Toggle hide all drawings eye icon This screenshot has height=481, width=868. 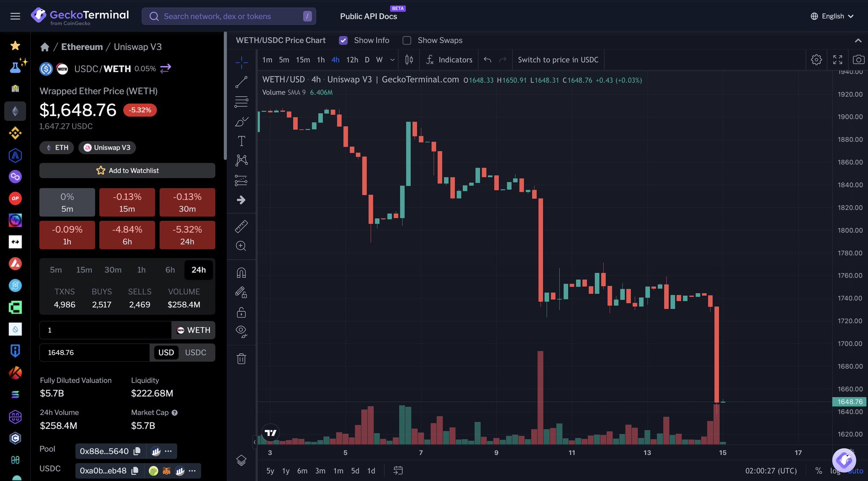(x=241, y=331)
